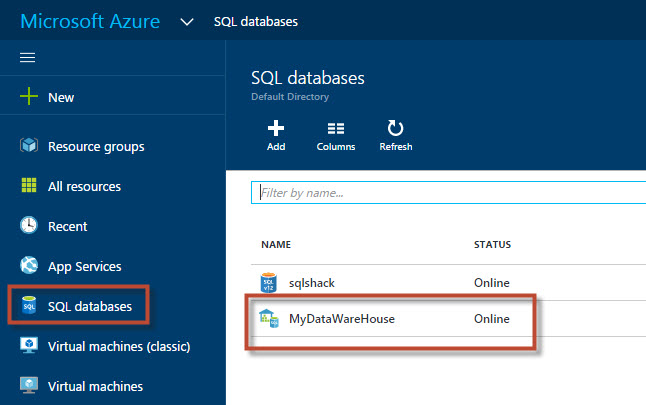
Task: Click the Recent clock icon
Action: tap(29, 226)
